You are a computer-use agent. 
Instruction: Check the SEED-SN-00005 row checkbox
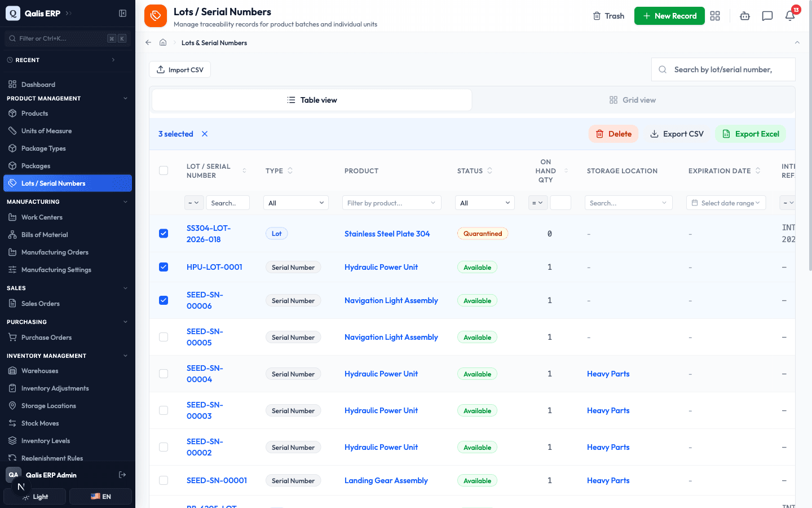tap(164, 337)
